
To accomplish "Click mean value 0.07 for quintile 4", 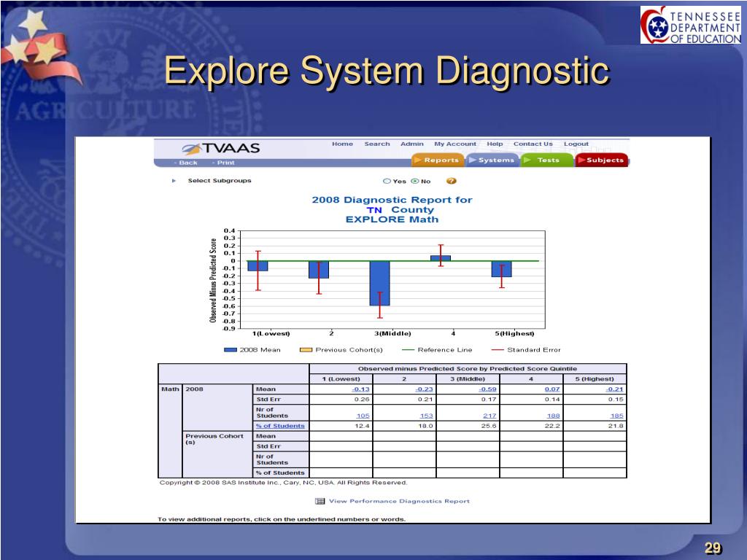I will tap(552, 389).
